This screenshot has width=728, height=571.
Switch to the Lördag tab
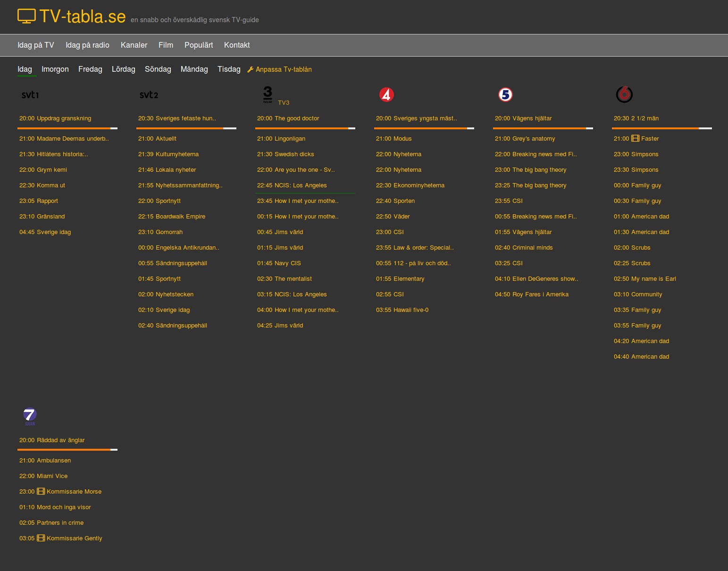click(x=124, y=69)
